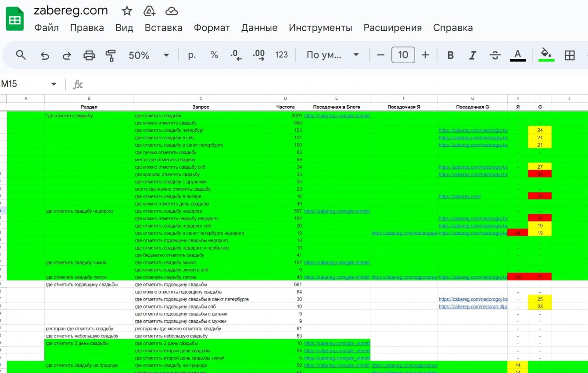Select the cell with frequency 5020
This screenshot has width=588, height=373.
285,116
